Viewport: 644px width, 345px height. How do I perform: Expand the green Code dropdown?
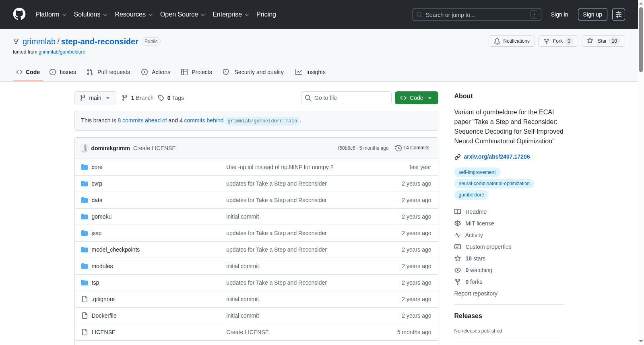click(416, 98)
